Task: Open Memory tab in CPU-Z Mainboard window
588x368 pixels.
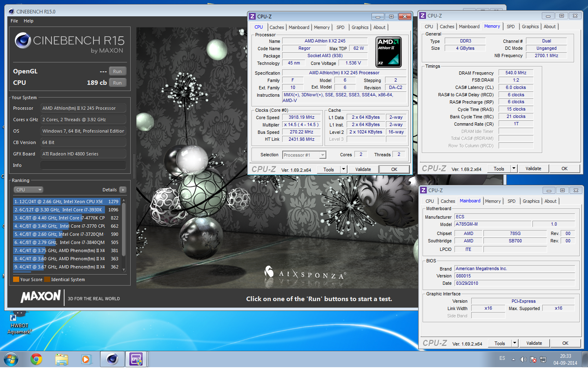Action: [493, 201]
